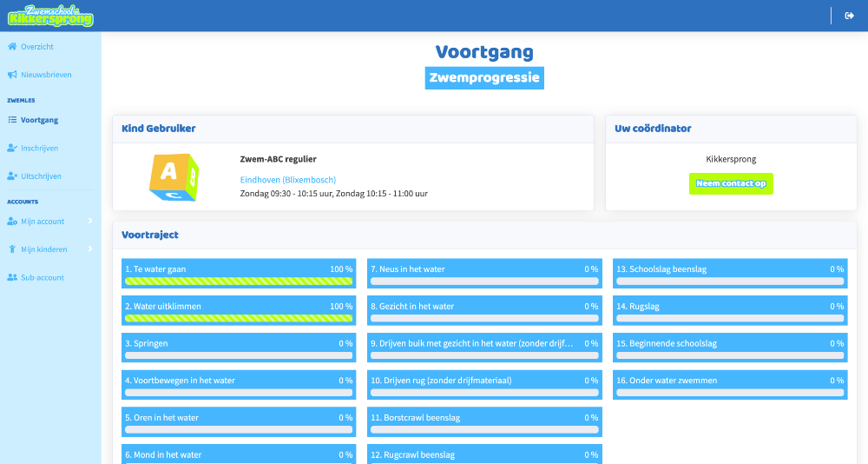Click the Te water gaan progress bar
The width and height of the screenshot is (868, 464).
239,282
